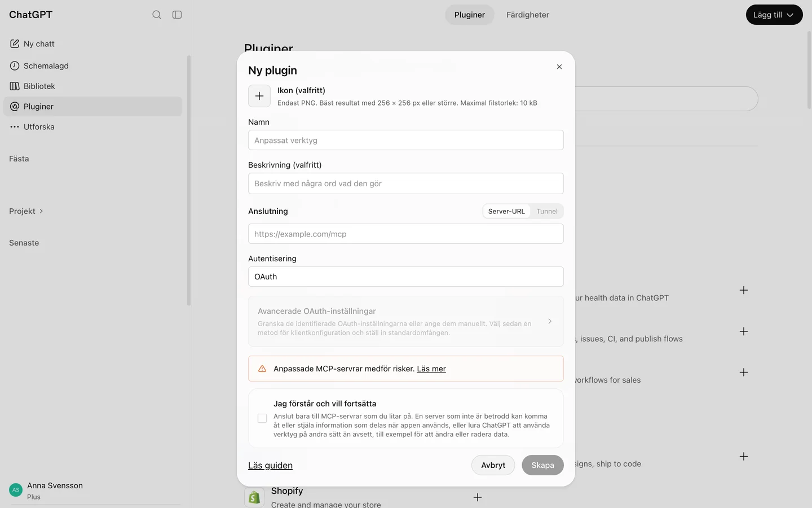Select the Server-URL connection option
This screenshot has width=812, height=508.
506,211
